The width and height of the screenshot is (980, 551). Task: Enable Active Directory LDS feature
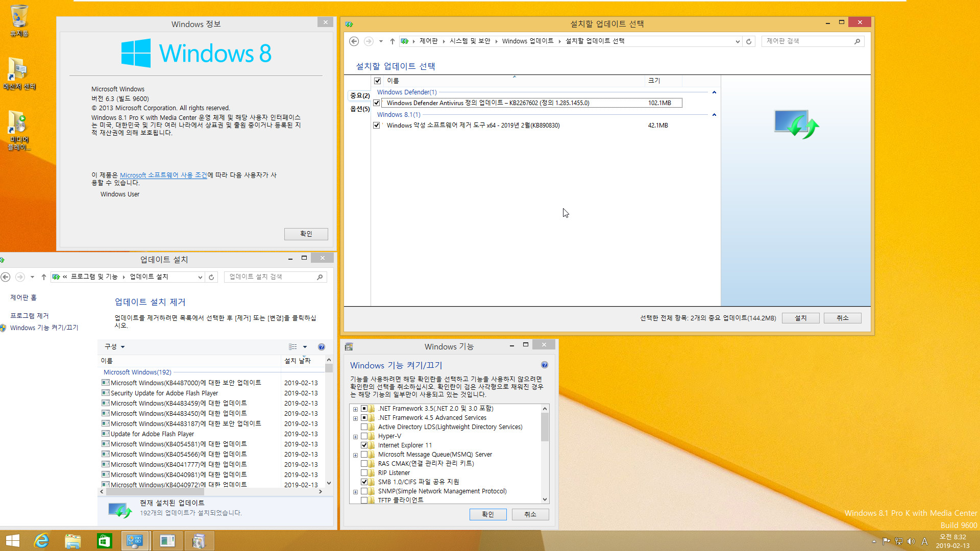point(364,427)
